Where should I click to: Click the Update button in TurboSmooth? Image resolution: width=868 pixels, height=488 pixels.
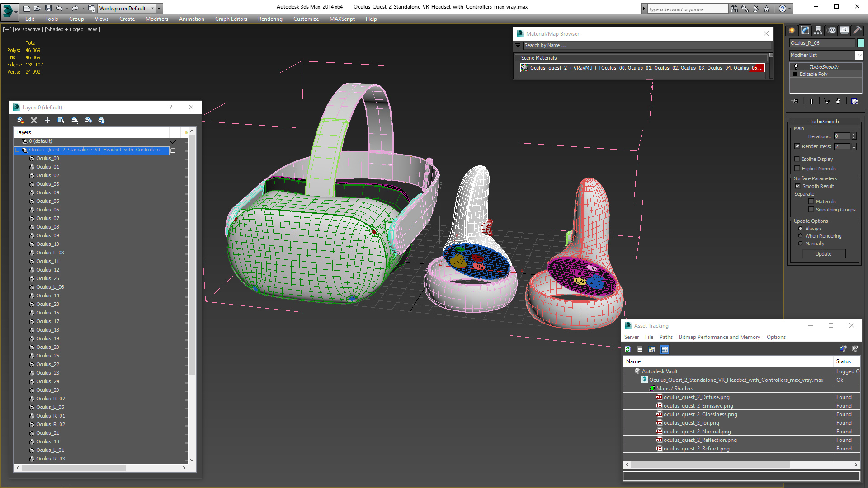tap(823, 254)
